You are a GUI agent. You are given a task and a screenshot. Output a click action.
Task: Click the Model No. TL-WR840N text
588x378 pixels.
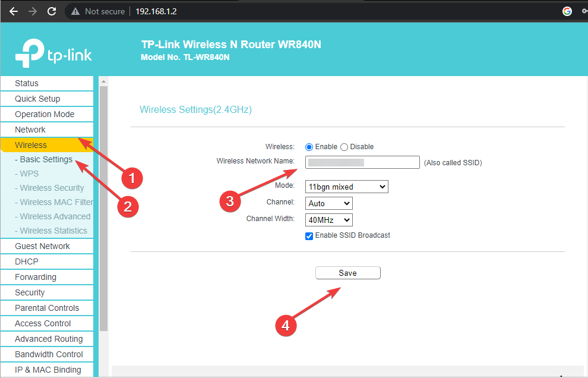click(x=185, y=58)
